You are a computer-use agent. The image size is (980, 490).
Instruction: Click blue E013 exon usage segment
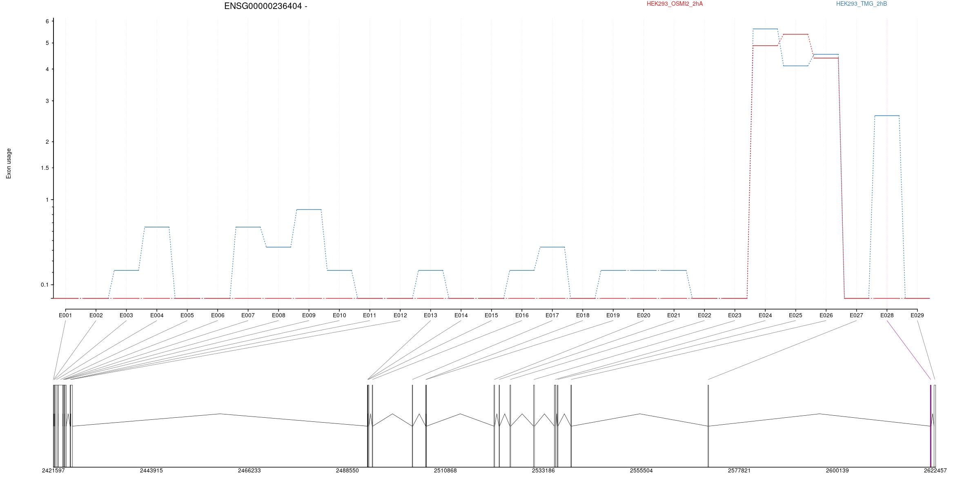(430, 270)
